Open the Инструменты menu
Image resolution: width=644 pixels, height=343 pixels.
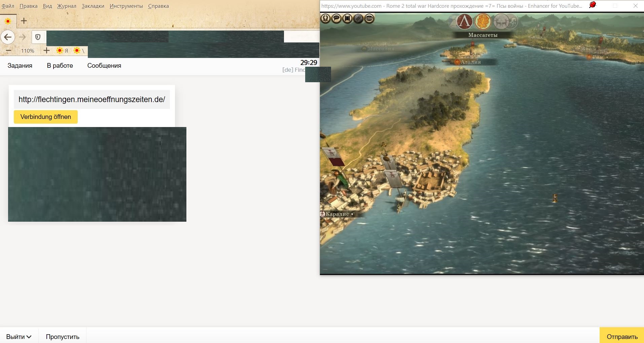tap(126, 6)
